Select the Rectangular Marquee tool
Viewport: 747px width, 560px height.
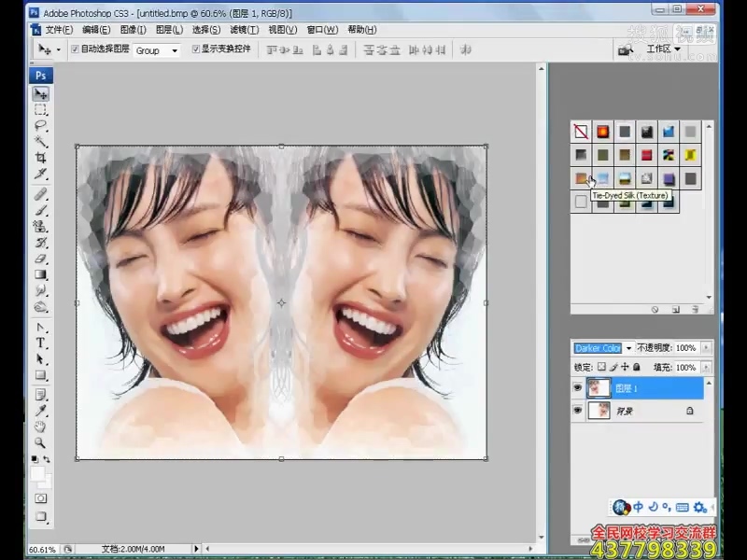tap(41, 110)
